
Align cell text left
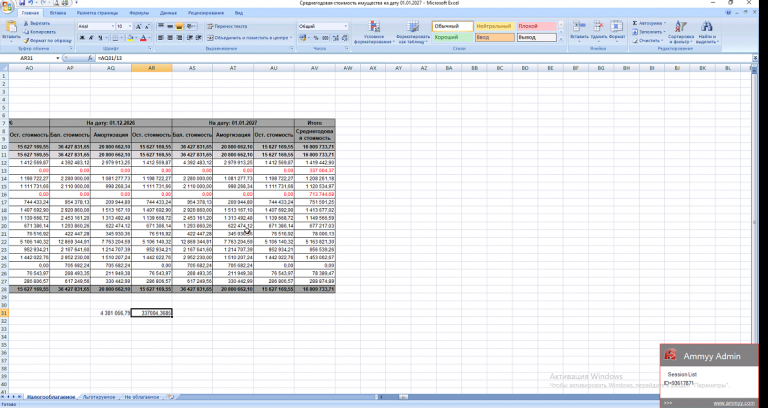click(x=161, y=38)
